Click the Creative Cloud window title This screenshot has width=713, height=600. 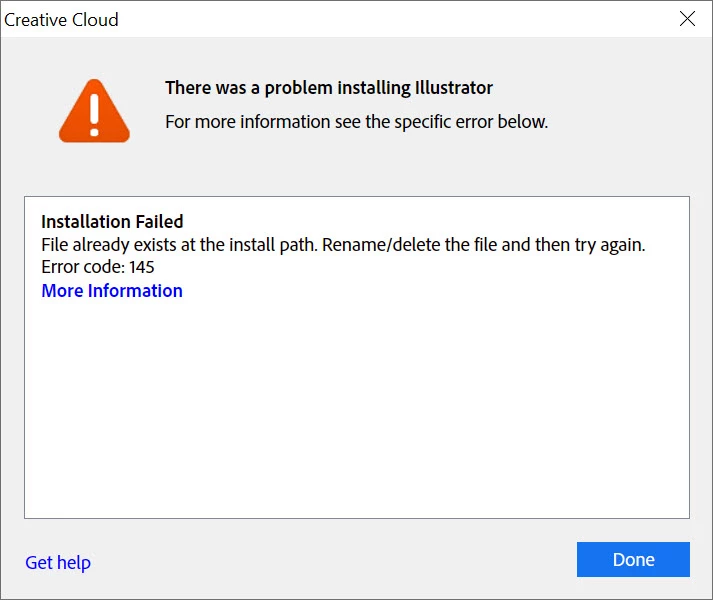(x=61, y=20)
